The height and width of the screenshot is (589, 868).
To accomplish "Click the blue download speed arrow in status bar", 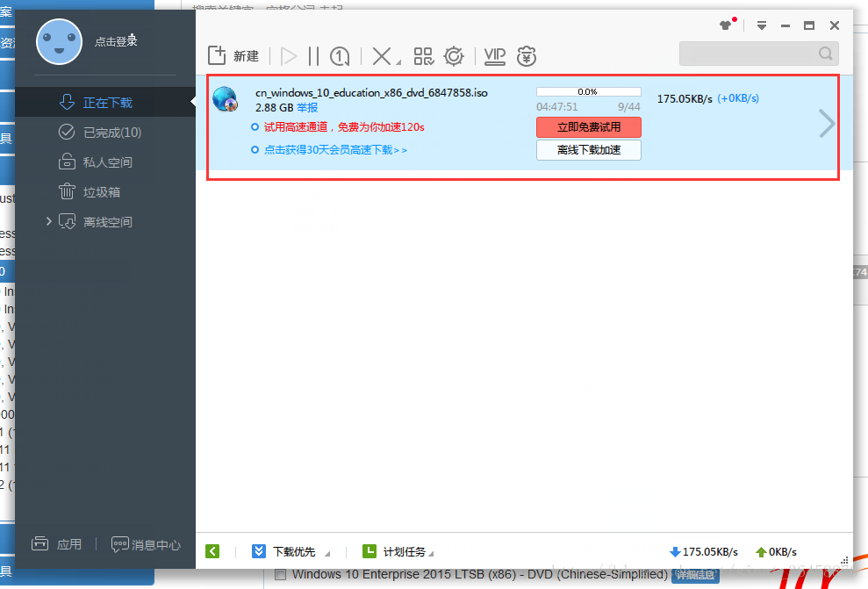I will (x=675, y=552).
